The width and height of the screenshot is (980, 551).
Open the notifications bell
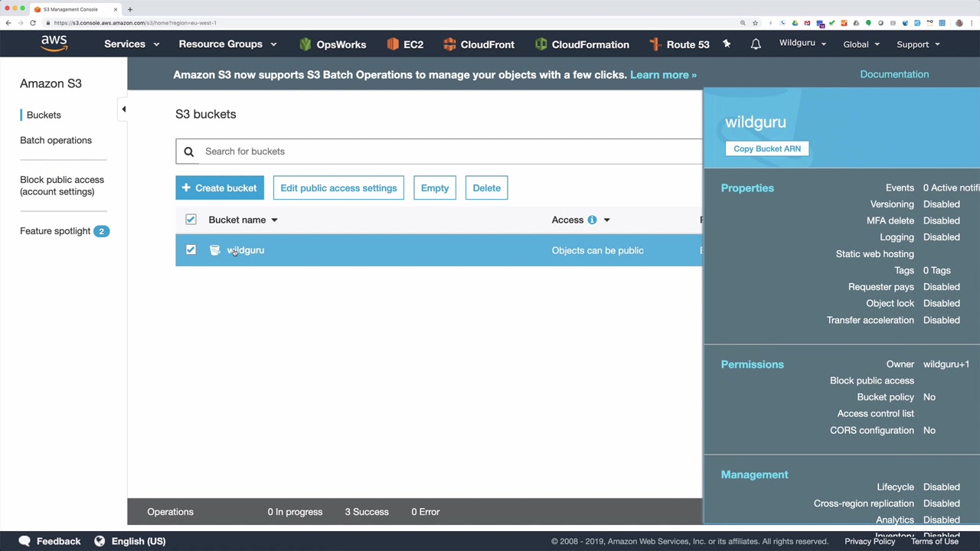756,44
